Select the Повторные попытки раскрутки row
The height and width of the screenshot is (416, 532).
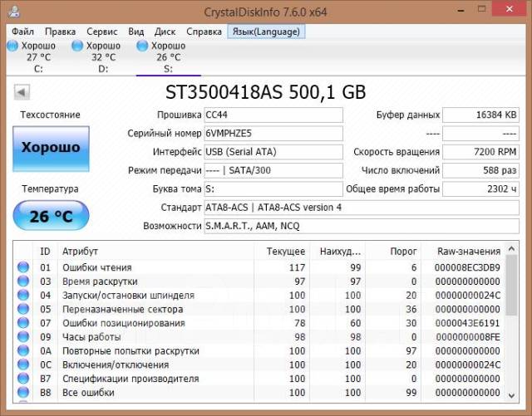click(x=259, y=351)
